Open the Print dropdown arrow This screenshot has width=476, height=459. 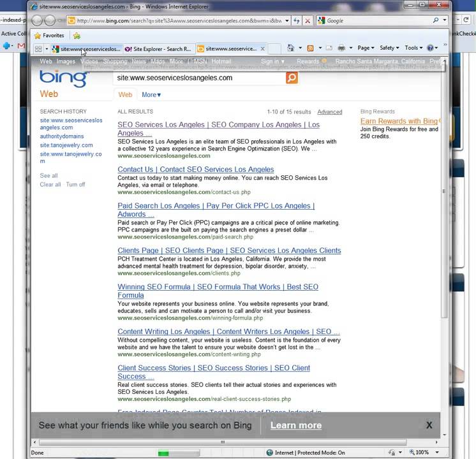(x=351, y=48)
